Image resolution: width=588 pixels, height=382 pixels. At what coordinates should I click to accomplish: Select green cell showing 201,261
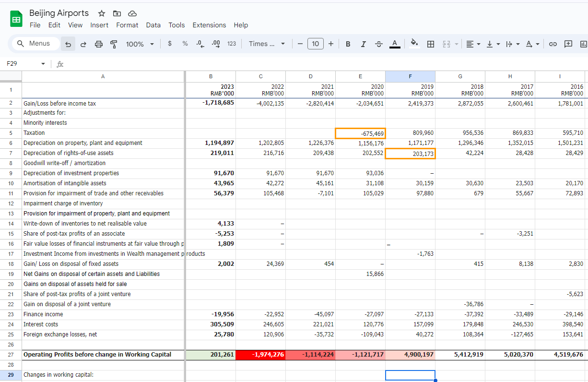211,355
